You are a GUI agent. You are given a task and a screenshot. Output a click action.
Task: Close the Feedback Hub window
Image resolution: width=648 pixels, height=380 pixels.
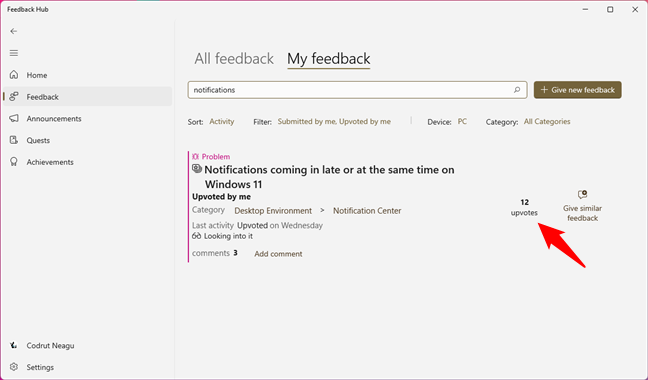635,10
